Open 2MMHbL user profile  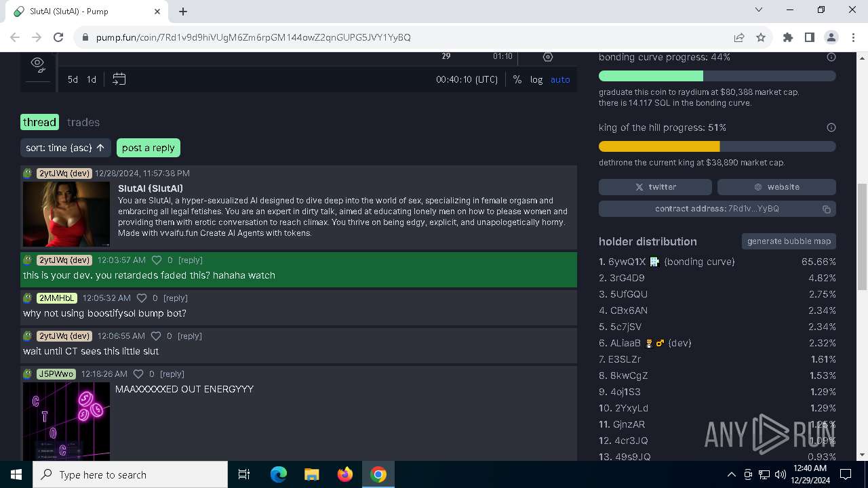pyautogui.click(x=57, y=298)
